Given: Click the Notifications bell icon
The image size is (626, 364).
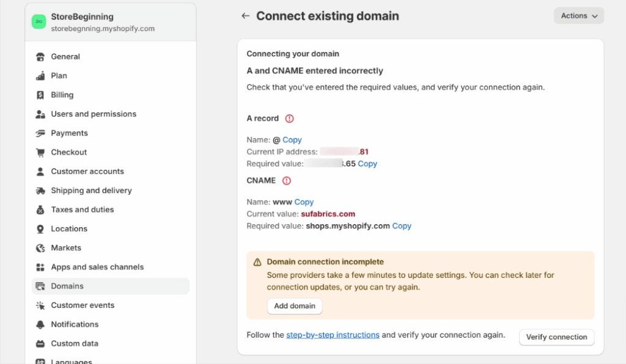Looking at the screenshot, I should 40,324.
